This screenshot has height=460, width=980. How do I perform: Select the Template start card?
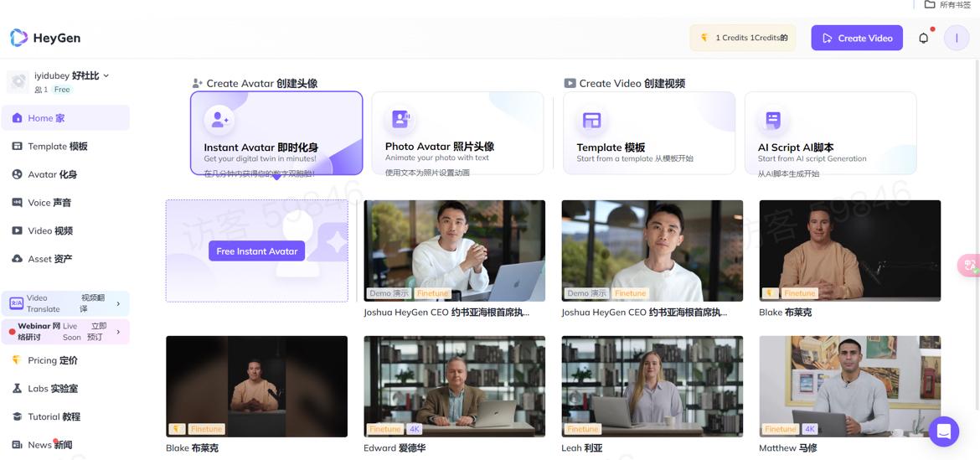click(x=649, y=133)
